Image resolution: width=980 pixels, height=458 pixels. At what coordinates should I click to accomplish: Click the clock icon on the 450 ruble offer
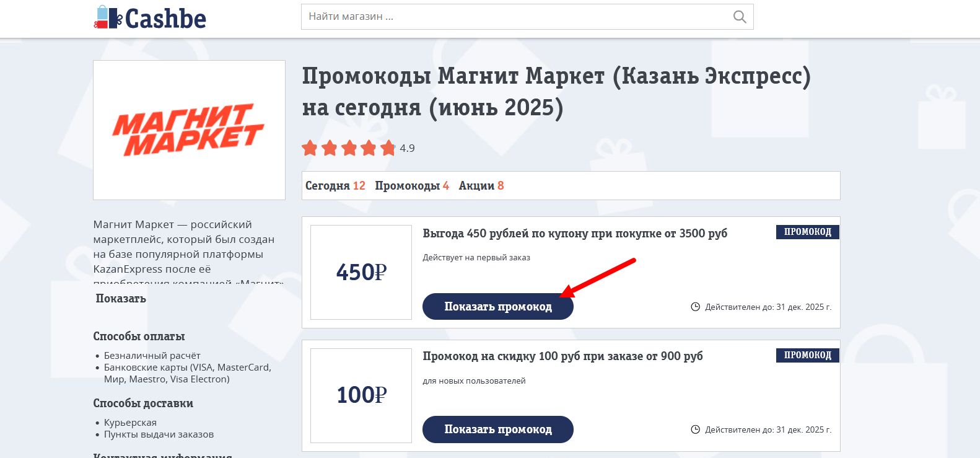coord(695,307)
